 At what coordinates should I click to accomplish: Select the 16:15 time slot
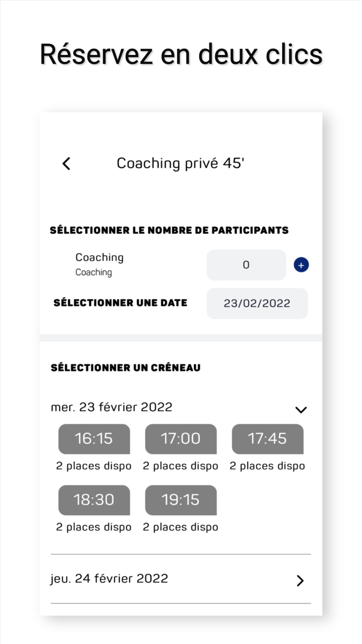coord(94,439)
